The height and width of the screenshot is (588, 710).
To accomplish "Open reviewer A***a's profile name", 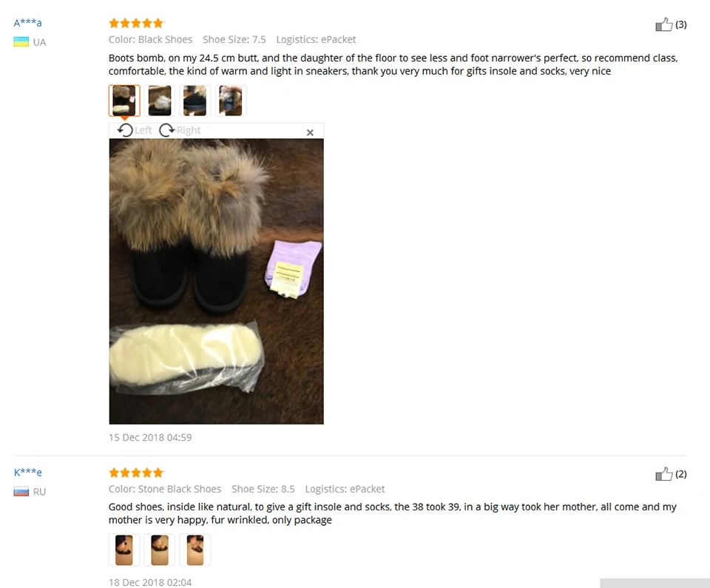I will point(27,23).
